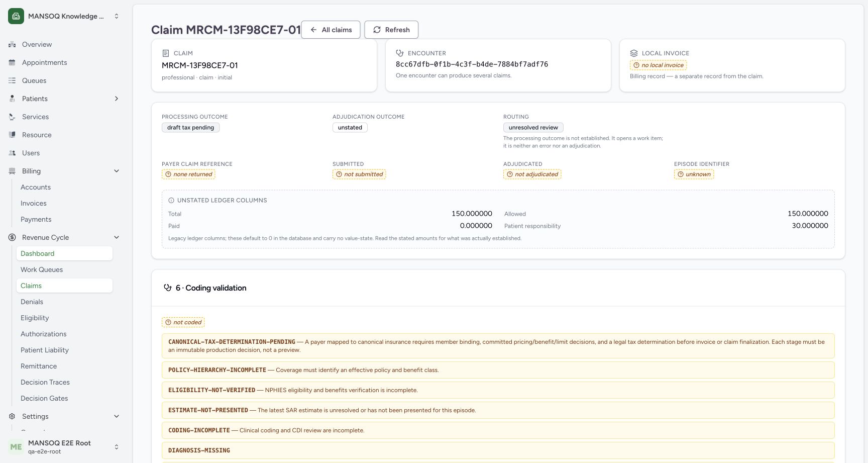868x463 pixels.
Task: Expand the Patients submenu chevron
Action: [x=117, y=99]
